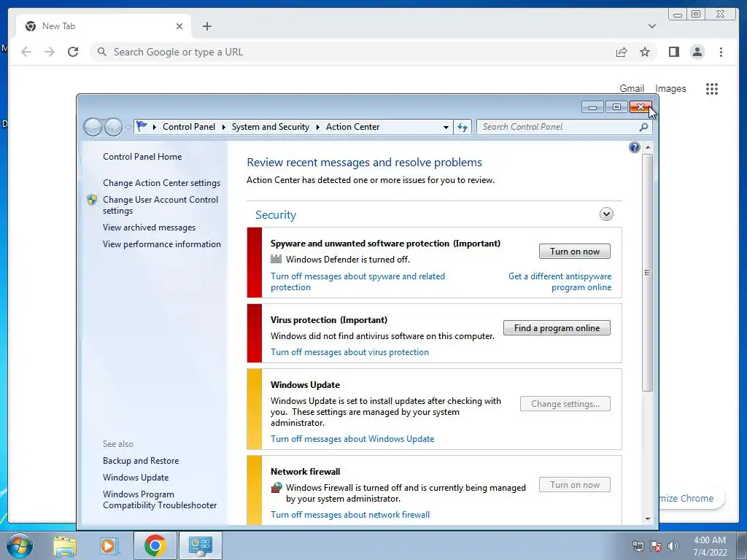Click Turn off messages about virus protection
747x560 pixels.
click(x=349, y=352)
